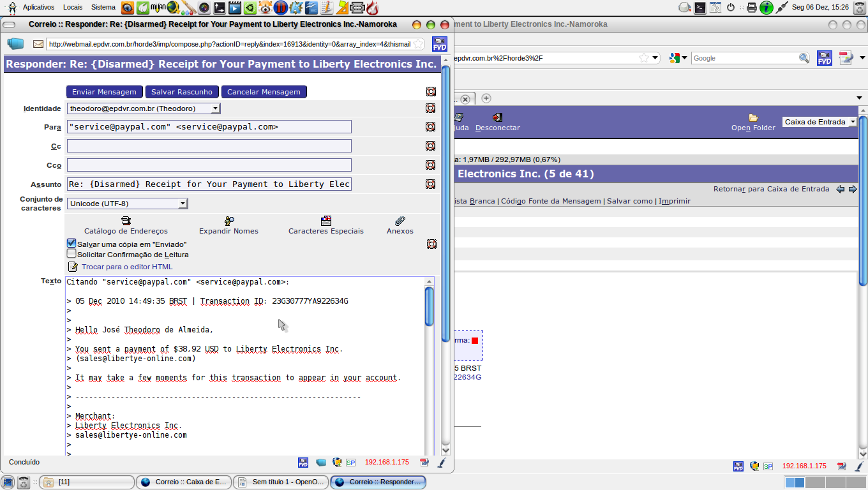This screenshot has height=490, width=868.
Task: Click Salvar Rascunho button
Action: click(x=182, y=92)
